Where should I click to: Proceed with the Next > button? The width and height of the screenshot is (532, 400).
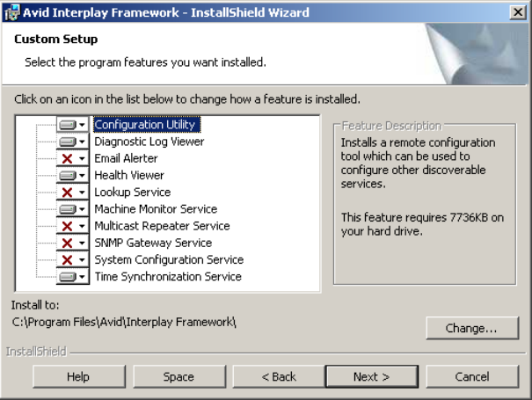click(372, 376)
